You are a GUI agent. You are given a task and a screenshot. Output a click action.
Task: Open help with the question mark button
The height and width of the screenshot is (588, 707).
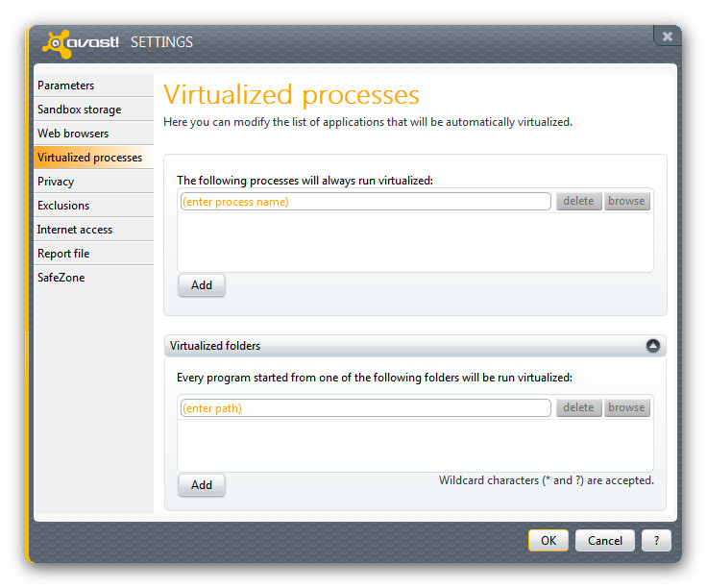(x=656, y=541)
